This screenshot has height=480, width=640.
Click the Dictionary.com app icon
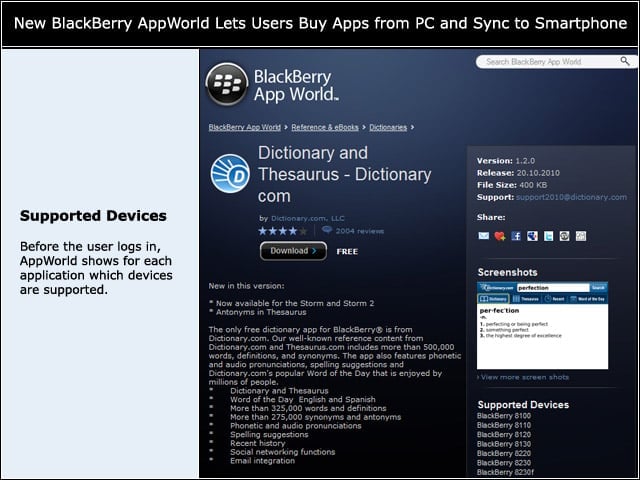tap(230, 173)
